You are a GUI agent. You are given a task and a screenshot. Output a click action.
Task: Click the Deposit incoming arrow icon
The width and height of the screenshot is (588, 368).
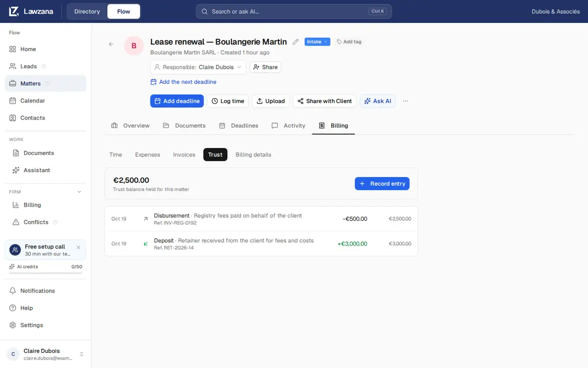146,244
